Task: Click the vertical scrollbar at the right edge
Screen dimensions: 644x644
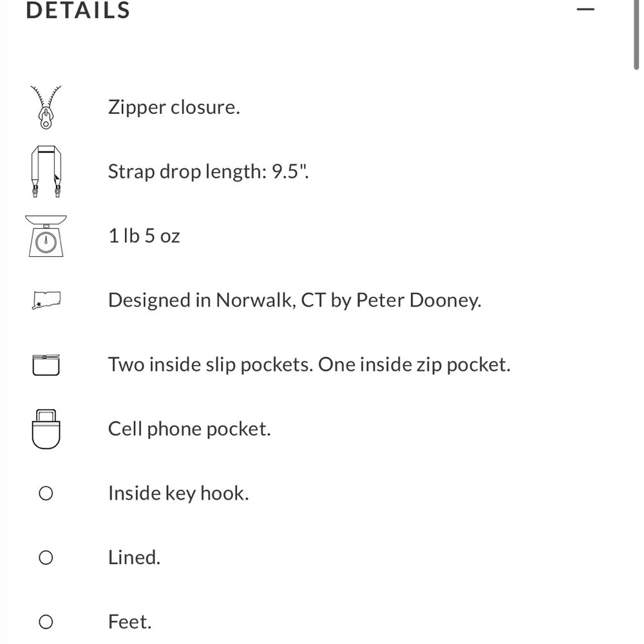Action: click(x=636, y=32)
